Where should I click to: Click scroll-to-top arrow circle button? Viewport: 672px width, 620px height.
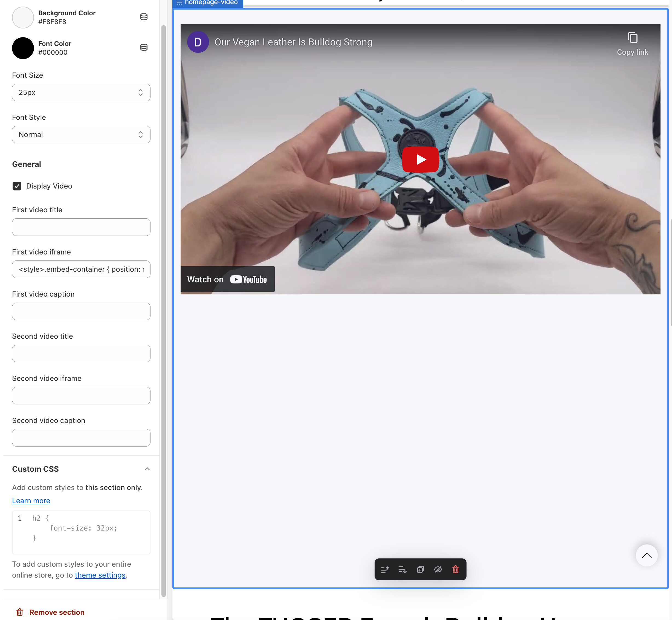(x=646, y=556)
